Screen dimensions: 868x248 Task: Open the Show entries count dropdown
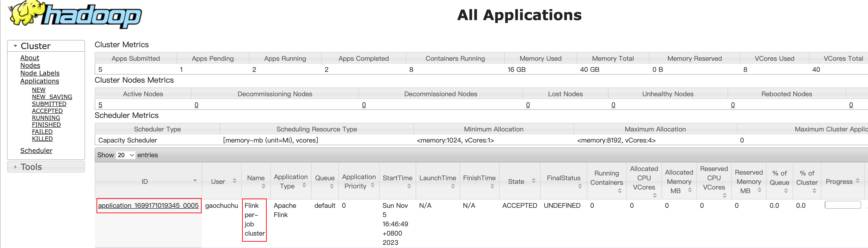point(126,155)
